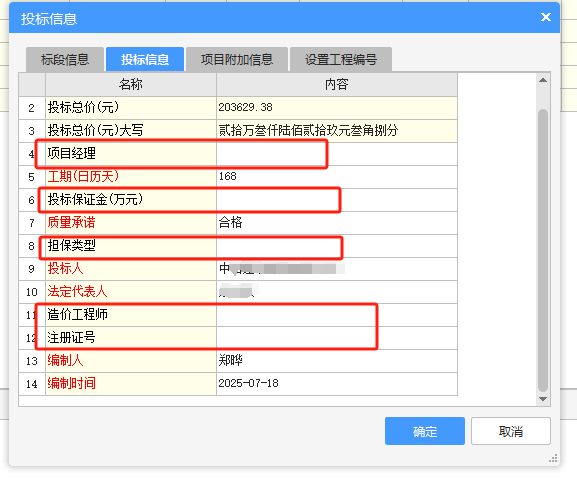Image resolution: width=577 pixels, height=483 pixels.
Task: Confirm with the 确定 button
Action: pos(425,431)
